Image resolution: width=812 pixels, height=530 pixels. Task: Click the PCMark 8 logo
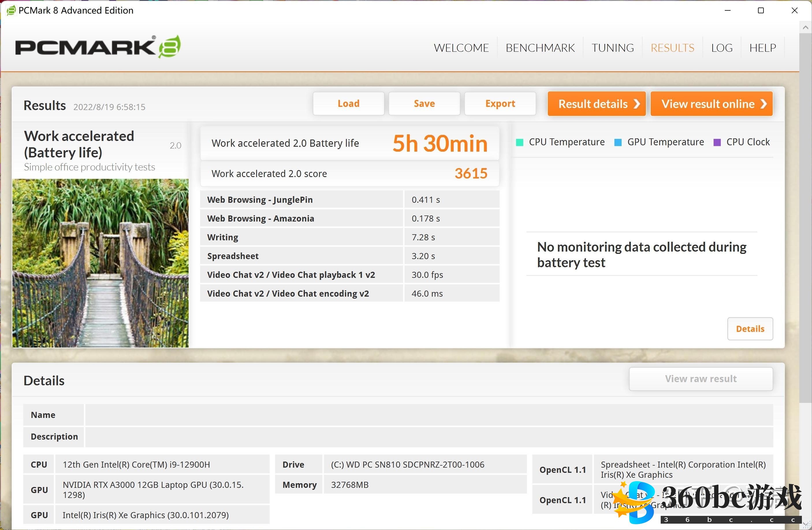pyautogui.click(x=98, y=47)
